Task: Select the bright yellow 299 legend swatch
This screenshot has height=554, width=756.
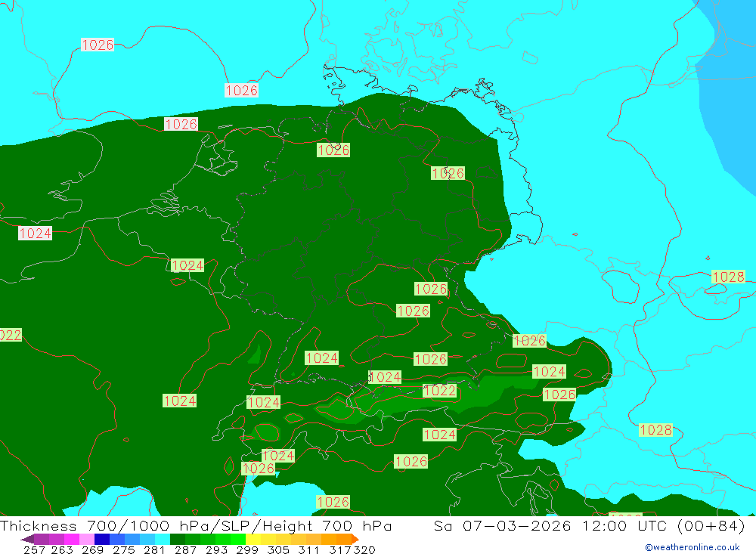Action: tap(253, 539)
